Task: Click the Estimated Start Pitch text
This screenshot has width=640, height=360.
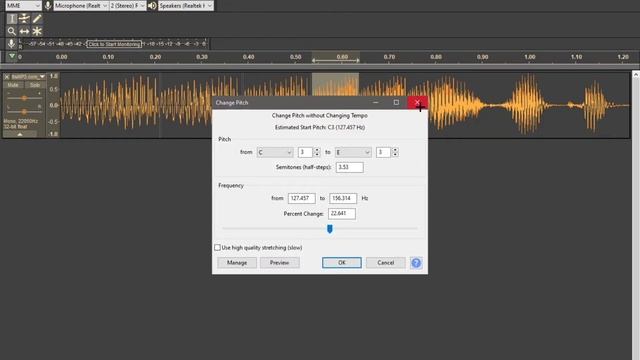Action: point(320,127)
